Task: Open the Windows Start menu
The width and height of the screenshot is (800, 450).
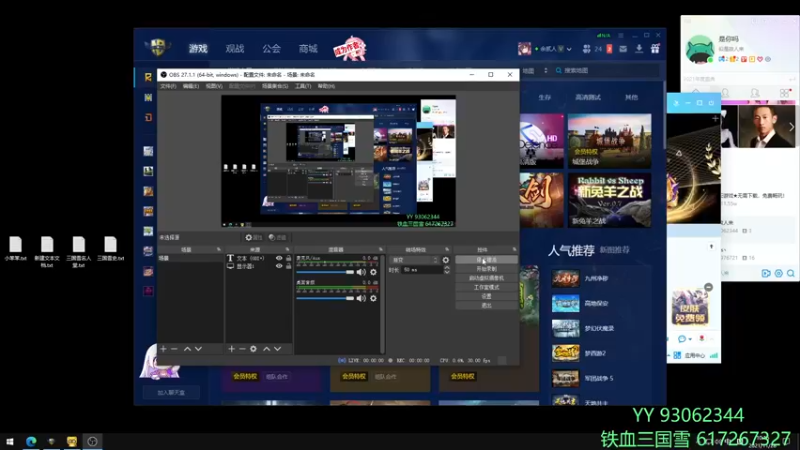Action: pyautogui.click(x=10, y=441)
